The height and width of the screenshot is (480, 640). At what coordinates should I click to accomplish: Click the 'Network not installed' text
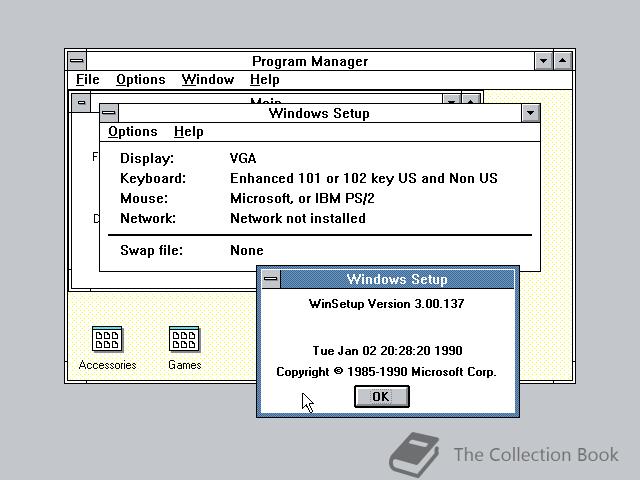click(298, 218)
